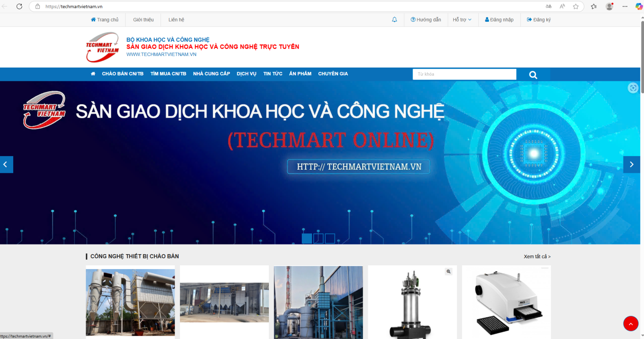Screen dimensions: 644x339
Task: Open the factory shed product thumbnail
Action: [x=224, y=302]
